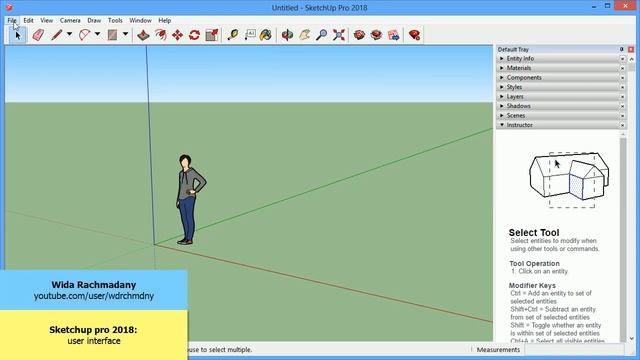Image resolution: width=640 pixels, height=360 pixels.
Task: Select the Rectangle shape tool
Action: click(112, 35)
